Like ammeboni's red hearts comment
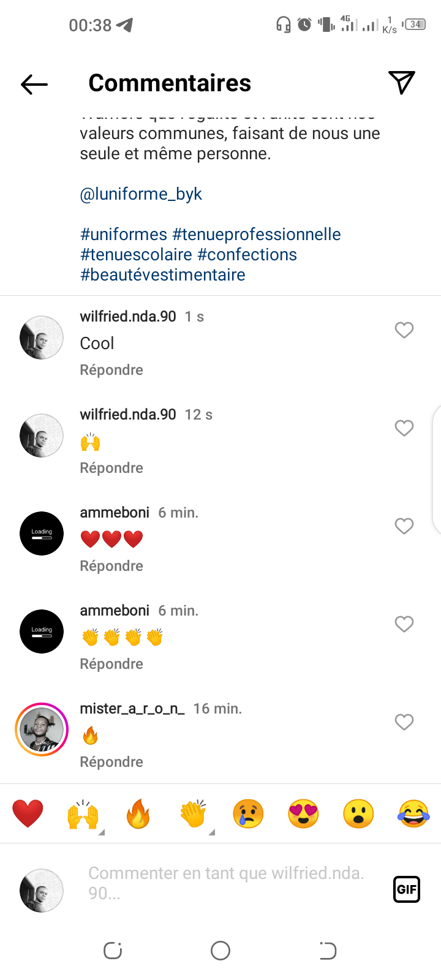Screen dimensions: 441x980 [x=404, y=526]
